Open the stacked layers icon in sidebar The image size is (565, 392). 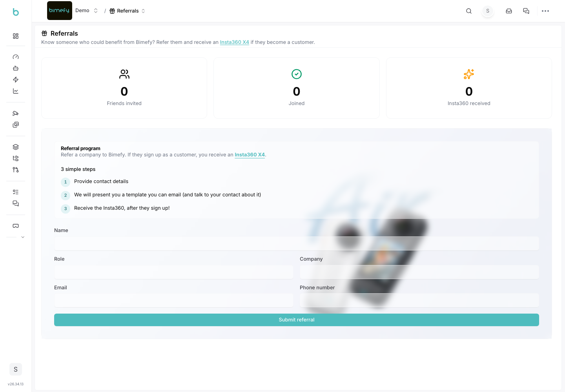coord(16,147)
